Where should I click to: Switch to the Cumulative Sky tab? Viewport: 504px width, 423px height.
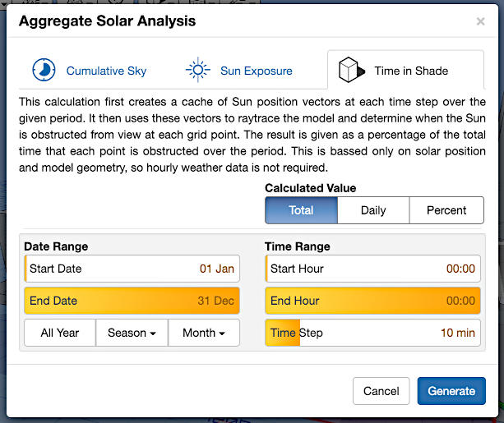[106, 71]
